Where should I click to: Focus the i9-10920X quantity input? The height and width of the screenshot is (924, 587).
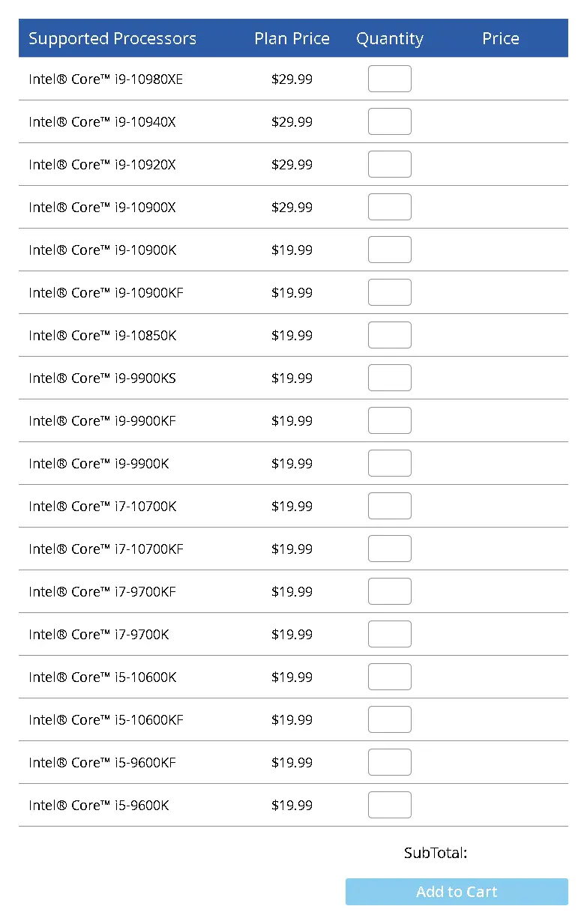(x=390, y=164)
